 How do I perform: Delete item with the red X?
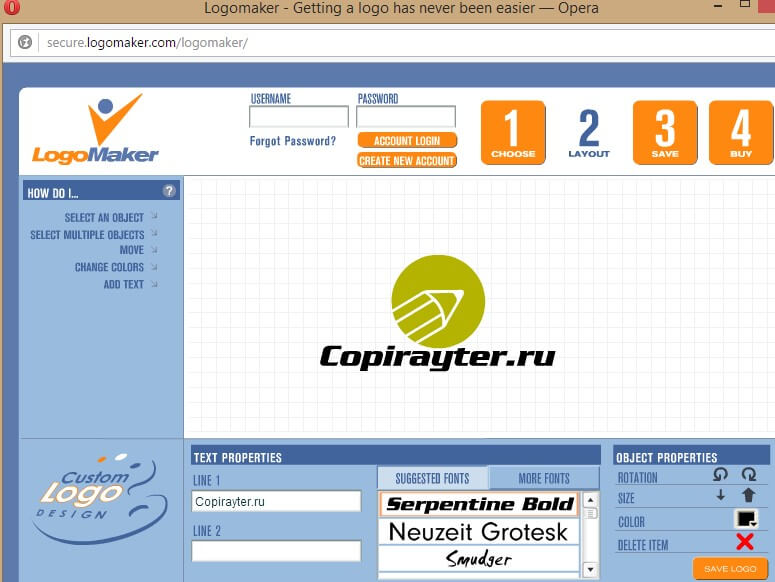point(745,542)
